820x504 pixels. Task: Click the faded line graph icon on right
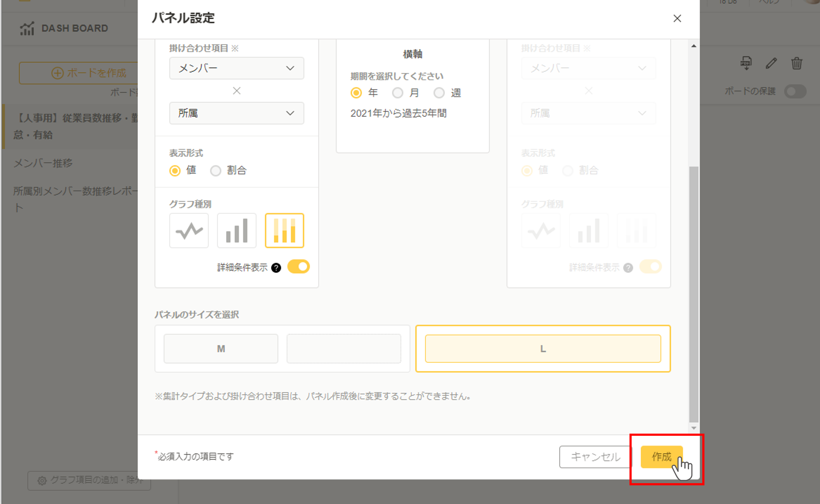point(541,231)
